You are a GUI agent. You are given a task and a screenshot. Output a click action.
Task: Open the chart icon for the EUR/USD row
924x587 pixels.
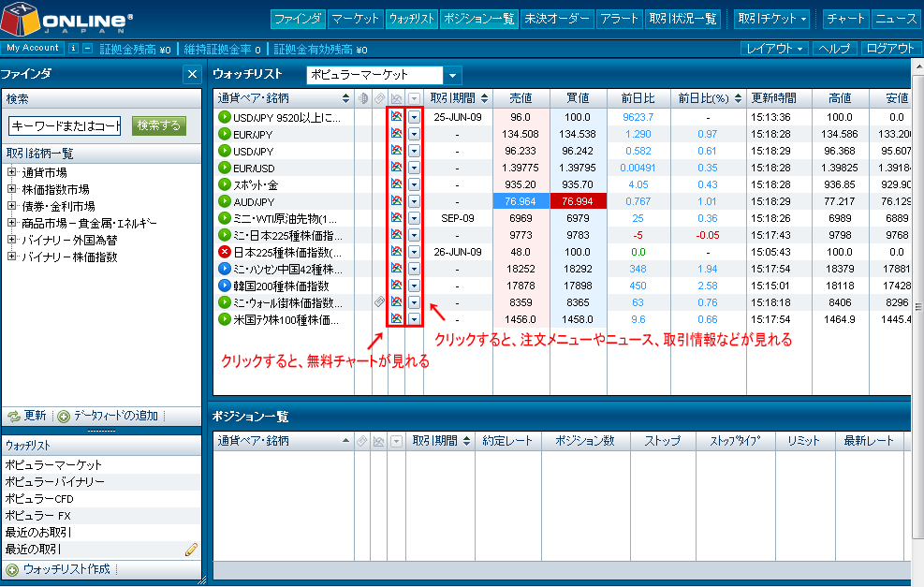pyautogui.click(x=397, y=168)
